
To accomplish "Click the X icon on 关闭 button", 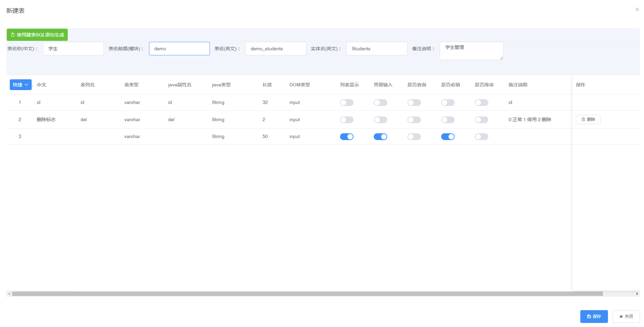I will pyautogui.click(x=621, y=317).
